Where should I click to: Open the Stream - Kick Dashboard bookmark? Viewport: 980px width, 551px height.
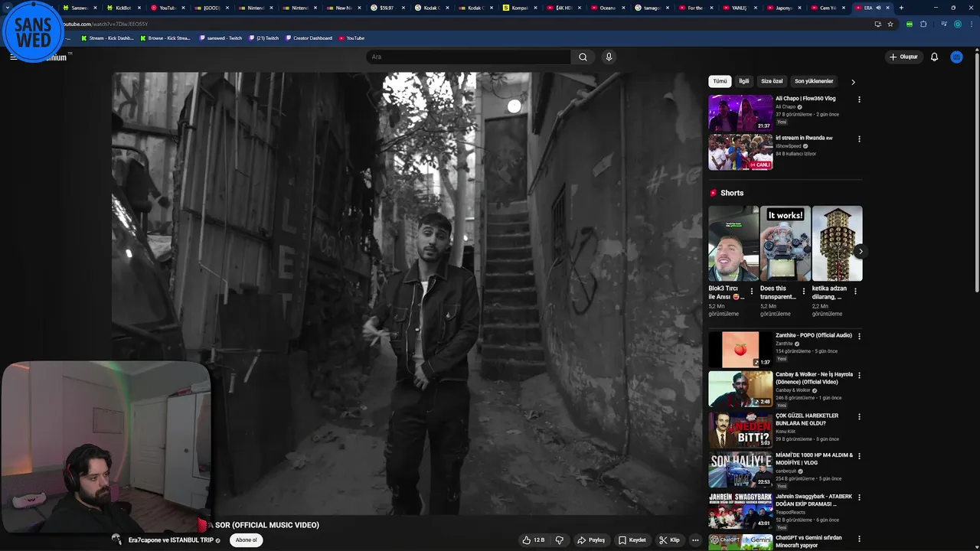coord(107,37)
